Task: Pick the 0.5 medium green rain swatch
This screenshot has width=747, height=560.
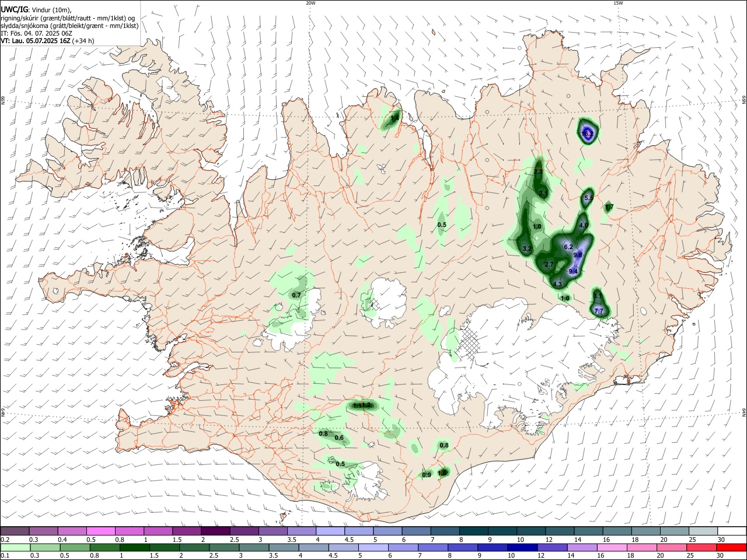Action: [74, 548]
